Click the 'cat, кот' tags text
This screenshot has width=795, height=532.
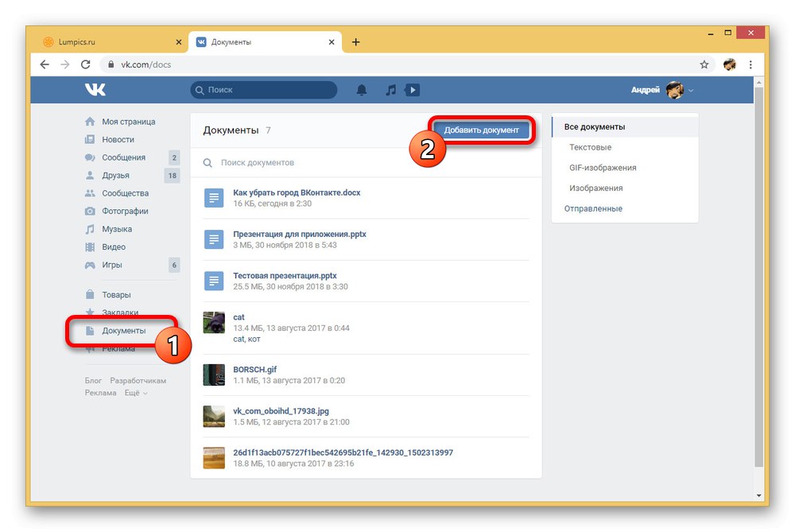246,340
